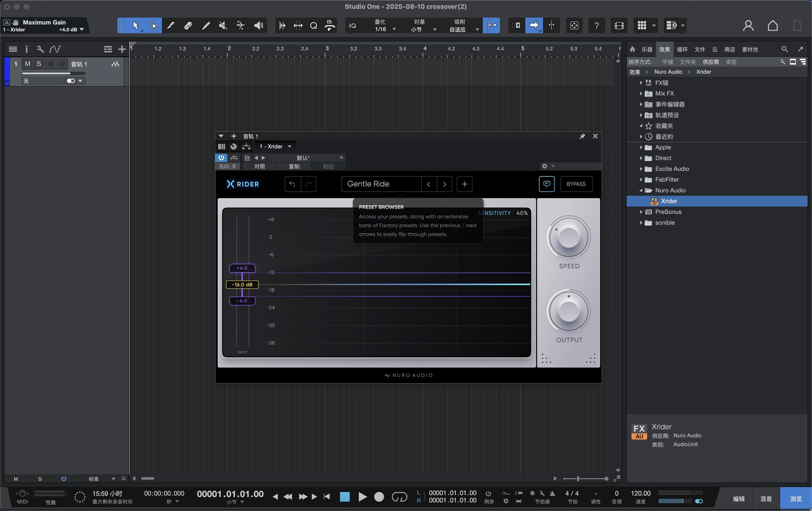
Task: Click 复制 copy button in plugin header
Action: coord(294,166)
